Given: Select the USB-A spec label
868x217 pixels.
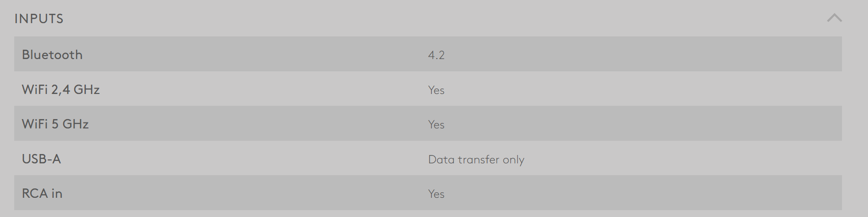Looking at the screenshot, I should pyautogui.click(x=41, y=159).
